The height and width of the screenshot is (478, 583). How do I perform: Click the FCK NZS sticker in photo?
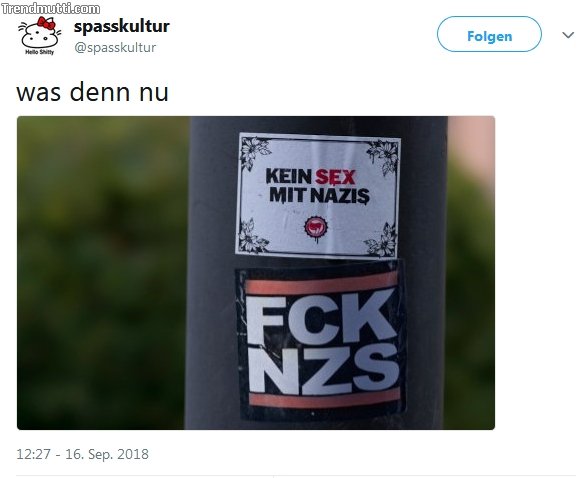coord(322,342)
